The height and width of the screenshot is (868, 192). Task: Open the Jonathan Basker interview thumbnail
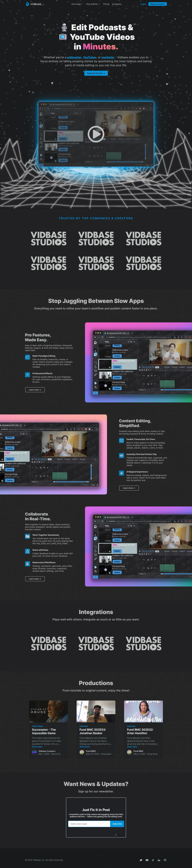point(96,711)
